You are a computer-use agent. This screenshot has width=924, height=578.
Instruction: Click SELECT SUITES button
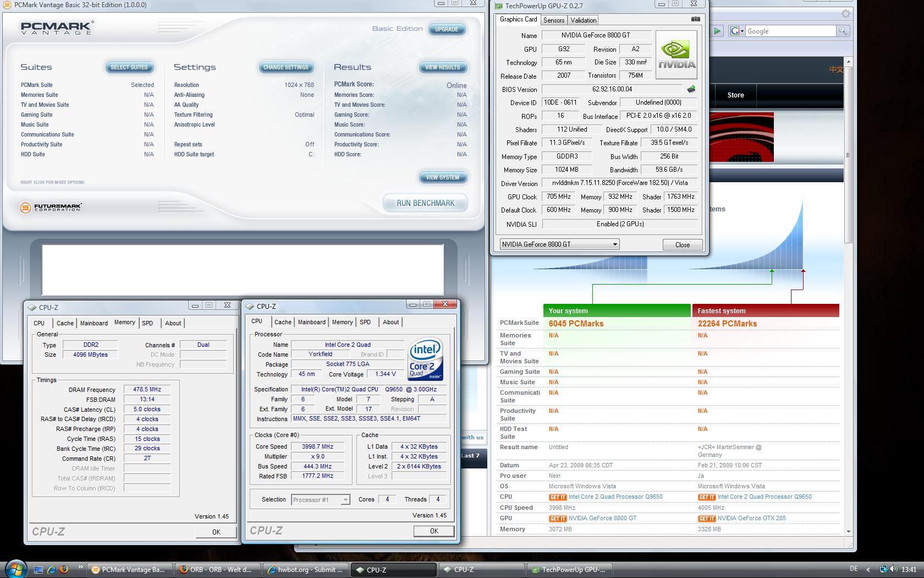point(129,67)
